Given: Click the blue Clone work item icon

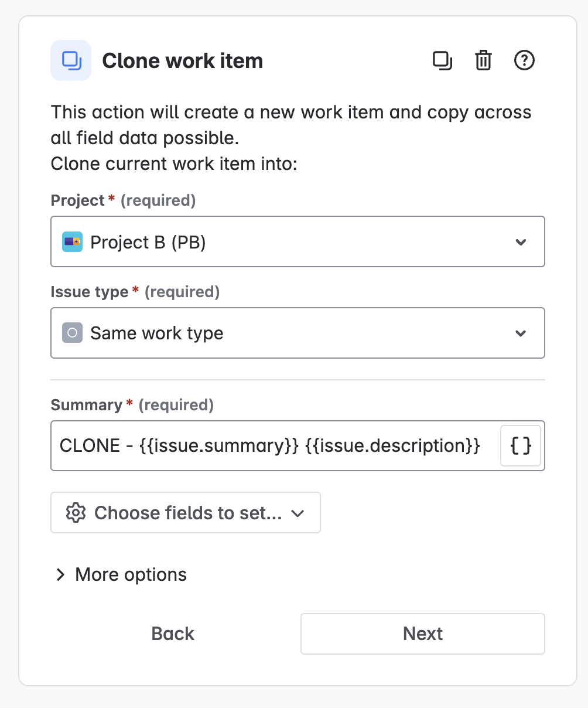Looking at the screenshot, I should pyautogui.click(x=71, y=60).
